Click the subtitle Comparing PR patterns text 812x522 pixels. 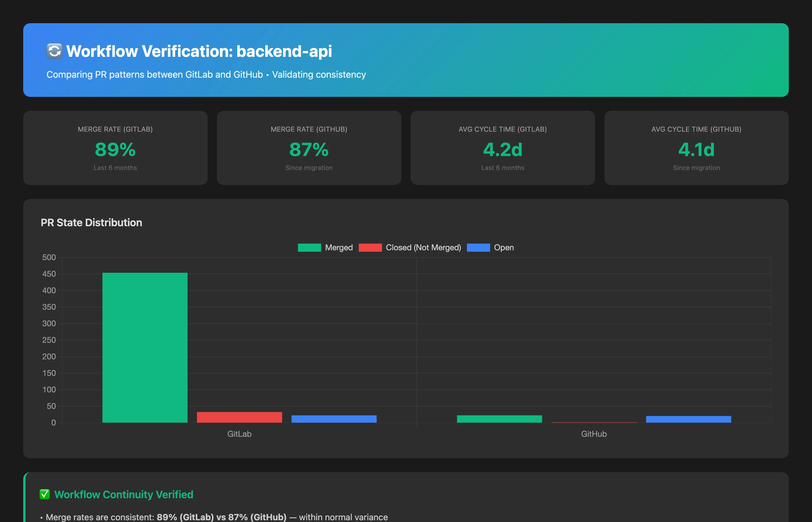click(x=206, y=75)
